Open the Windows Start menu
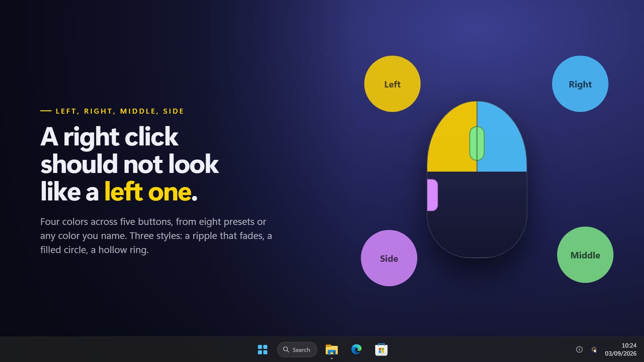This screenshot has height=362, width=644. coord(263,349)
